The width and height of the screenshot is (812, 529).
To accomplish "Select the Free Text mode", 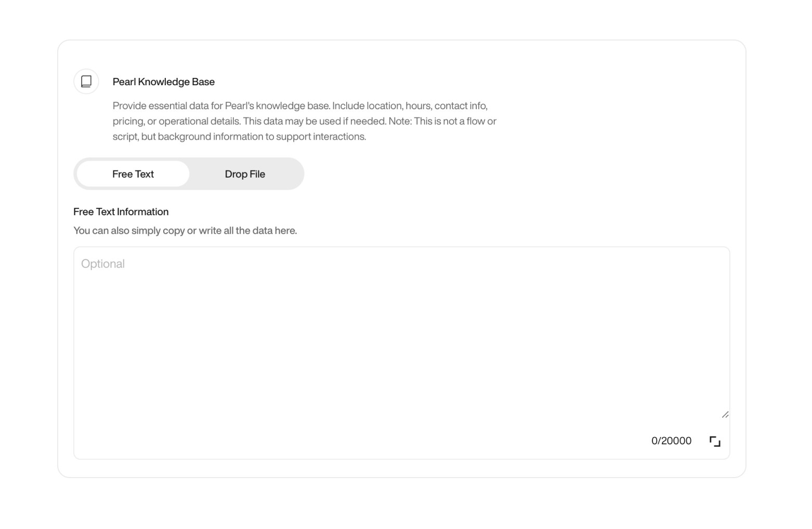I will tap(133, 174).
